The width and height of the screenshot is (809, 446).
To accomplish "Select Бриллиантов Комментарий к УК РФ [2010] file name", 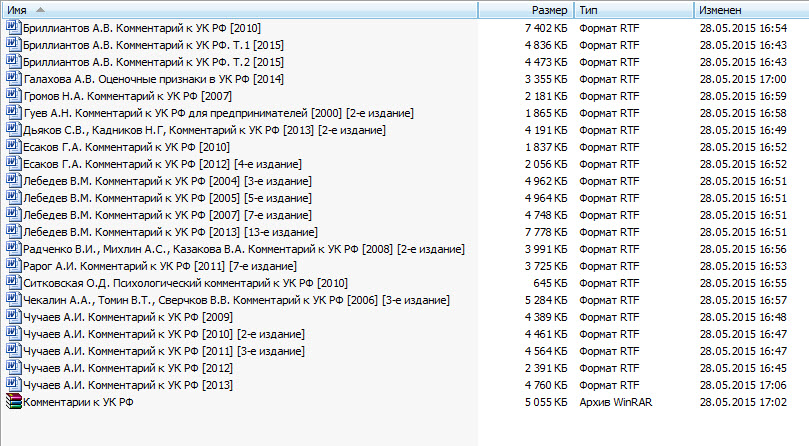I will [x=141, y=28].
